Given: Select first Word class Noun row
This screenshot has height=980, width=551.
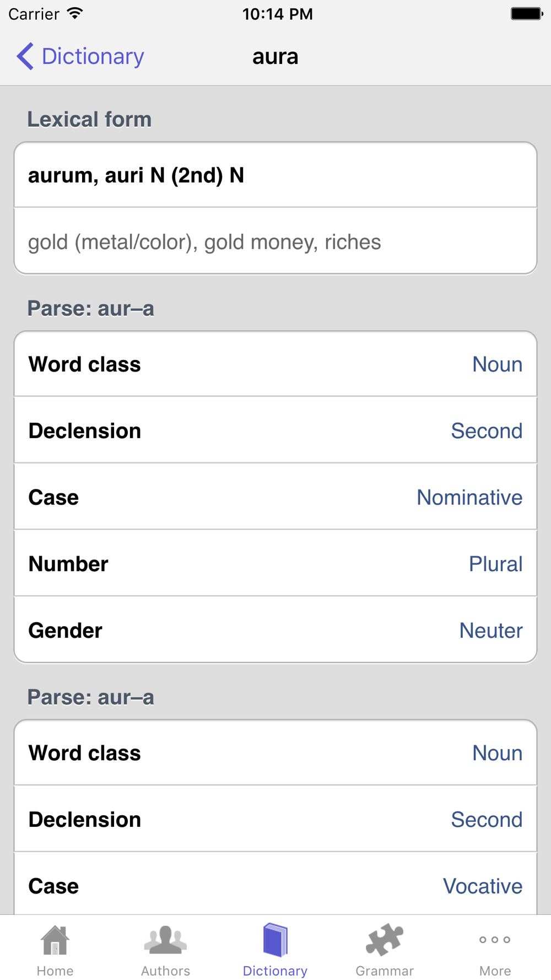Looking at the screenshot, I should coord(275,364).
